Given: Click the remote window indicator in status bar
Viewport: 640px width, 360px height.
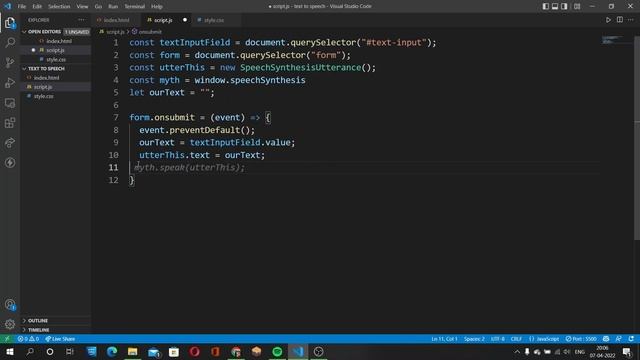Looking at the screenshot, I should pyautogui.click(x=7, y=339).
